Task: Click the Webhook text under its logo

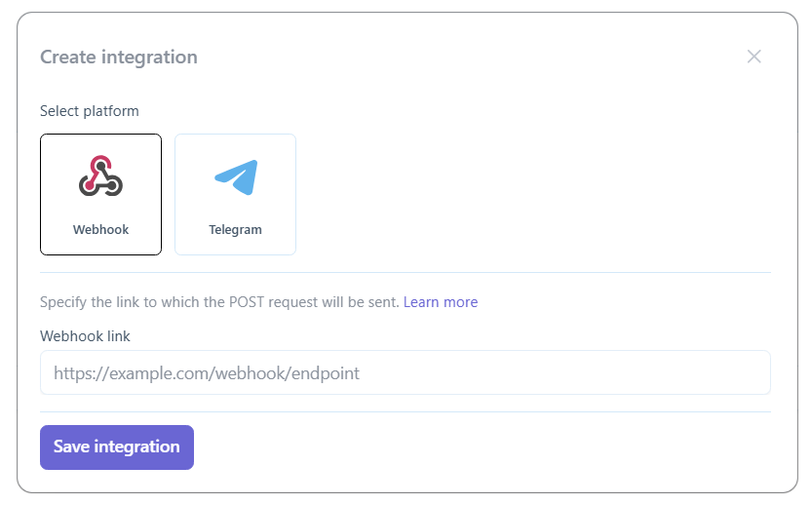Action: click(x=100, y=229)
